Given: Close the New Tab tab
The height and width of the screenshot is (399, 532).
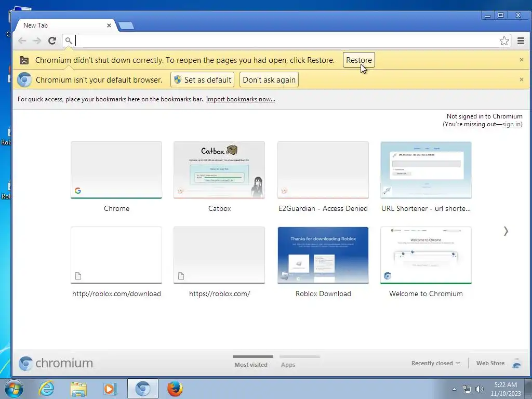Looking at the screenshot, I should click(109, 25).
